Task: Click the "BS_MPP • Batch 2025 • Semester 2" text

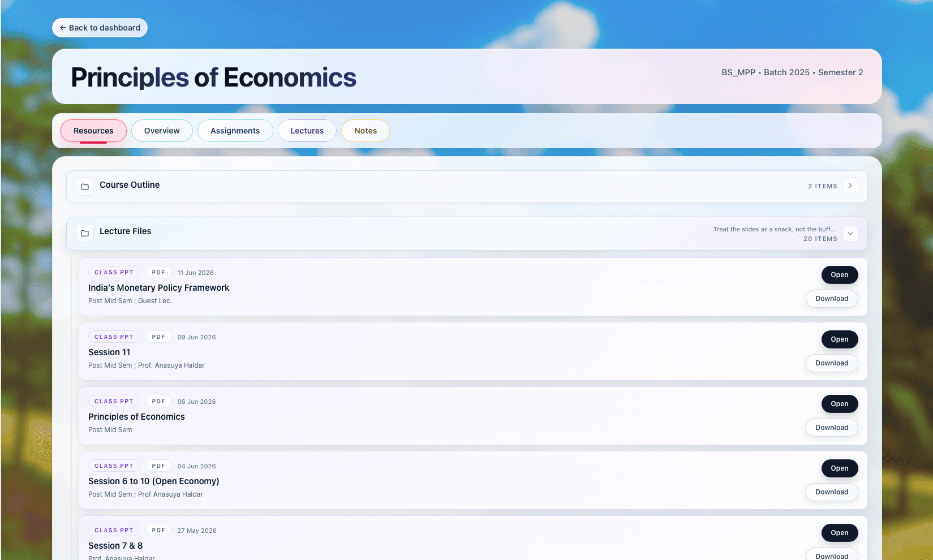Action: click(792, 72)
